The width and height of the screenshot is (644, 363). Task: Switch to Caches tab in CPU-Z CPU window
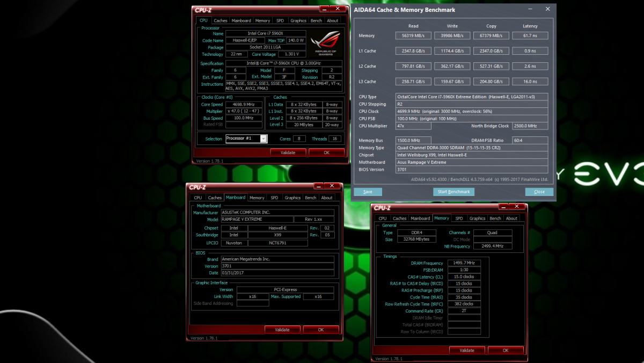point(221,20)
